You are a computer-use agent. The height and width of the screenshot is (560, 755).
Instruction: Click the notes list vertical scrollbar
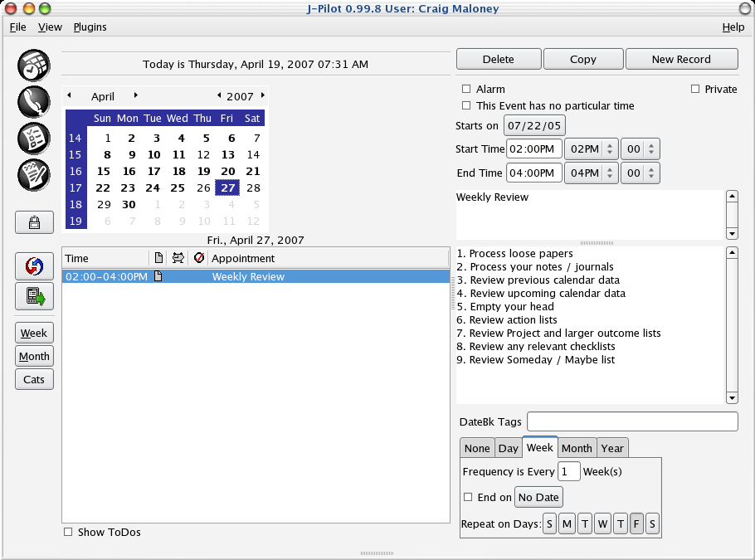click(x=731, y=325)
